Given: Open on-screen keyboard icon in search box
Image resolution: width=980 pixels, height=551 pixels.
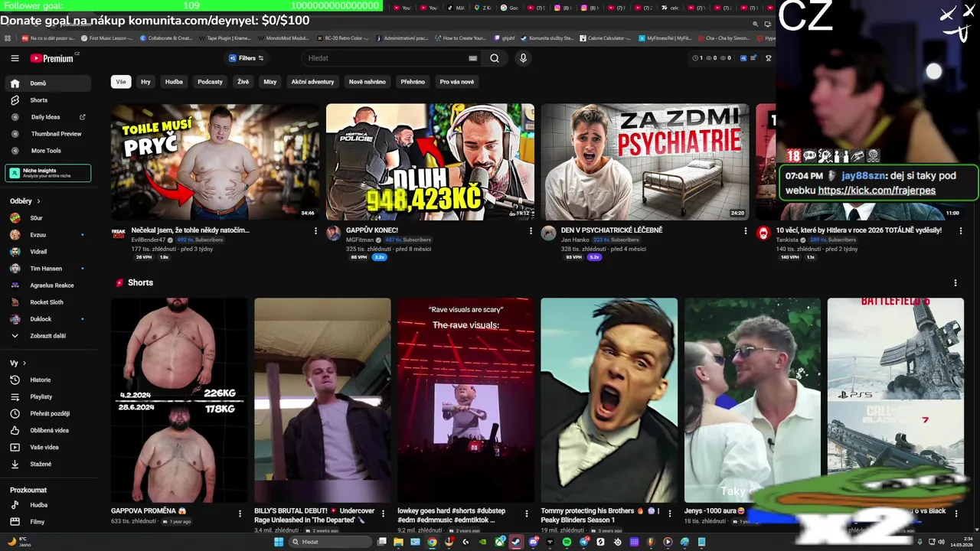Looking at the screenshot, I should tap(472, 58).
